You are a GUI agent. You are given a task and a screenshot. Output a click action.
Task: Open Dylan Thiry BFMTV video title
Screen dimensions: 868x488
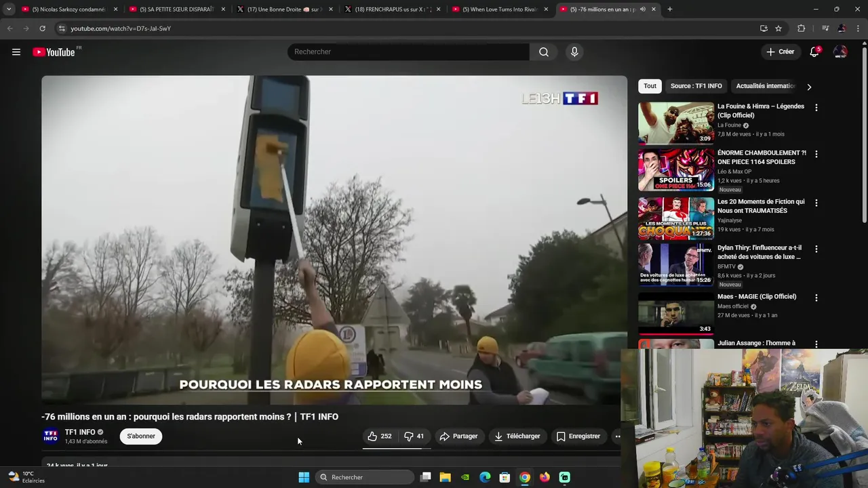point(759,252)
